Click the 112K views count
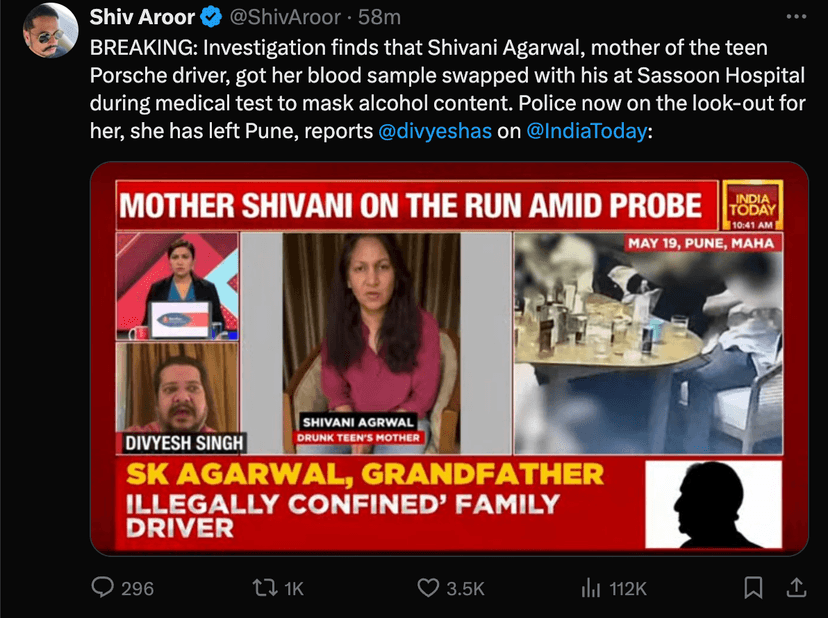Viewport: 828px width, 618px height. [x=627, y=588]
